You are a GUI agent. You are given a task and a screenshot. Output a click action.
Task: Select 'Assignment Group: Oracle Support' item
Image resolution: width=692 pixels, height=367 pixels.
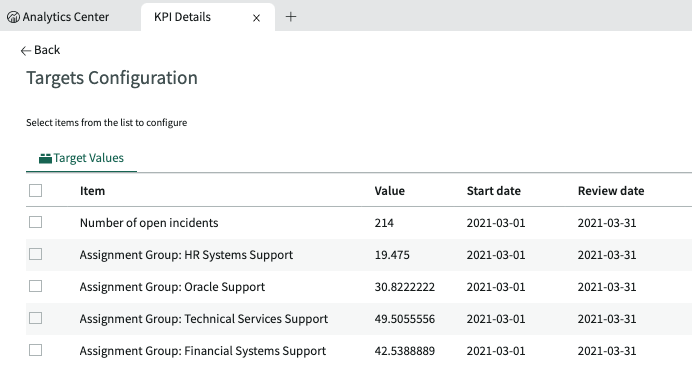click(x=172, y=287)
